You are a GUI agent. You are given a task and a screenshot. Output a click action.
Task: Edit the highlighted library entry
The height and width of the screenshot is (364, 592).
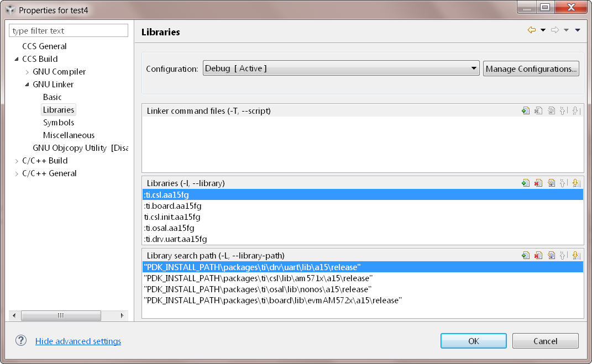click(551, 183)
